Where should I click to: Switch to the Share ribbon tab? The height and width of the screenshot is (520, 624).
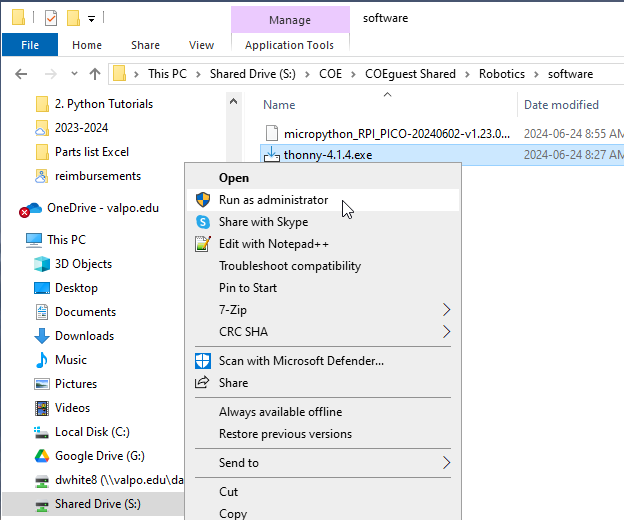[145, 45]
